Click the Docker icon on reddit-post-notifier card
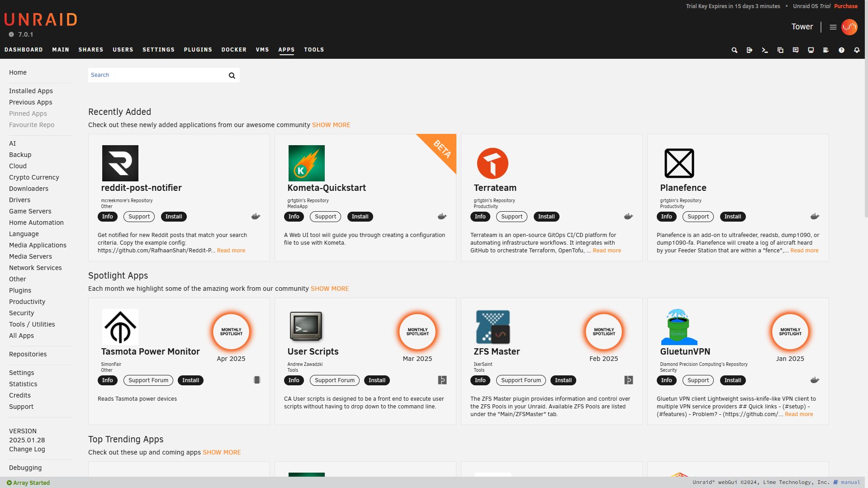This screenshot has height=488, width=868. (256, 217)
